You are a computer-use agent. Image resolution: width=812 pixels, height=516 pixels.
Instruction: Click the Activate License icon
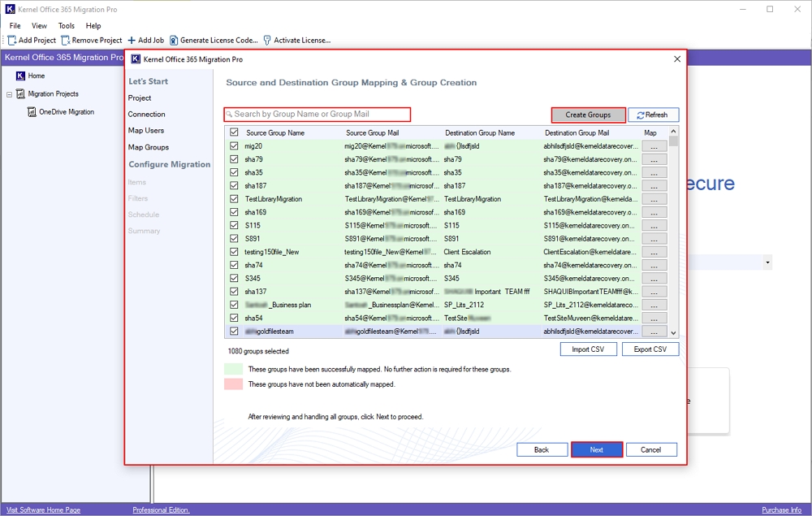point(267,40)
